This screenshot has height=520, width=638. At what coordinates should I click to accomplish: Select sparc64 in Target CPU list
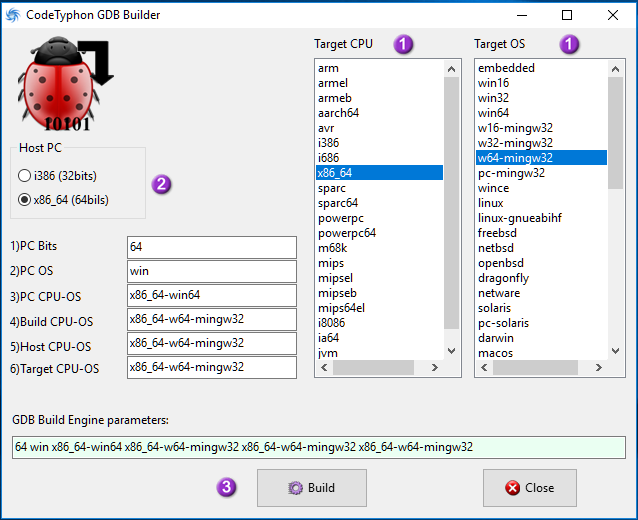pos(379,203)
